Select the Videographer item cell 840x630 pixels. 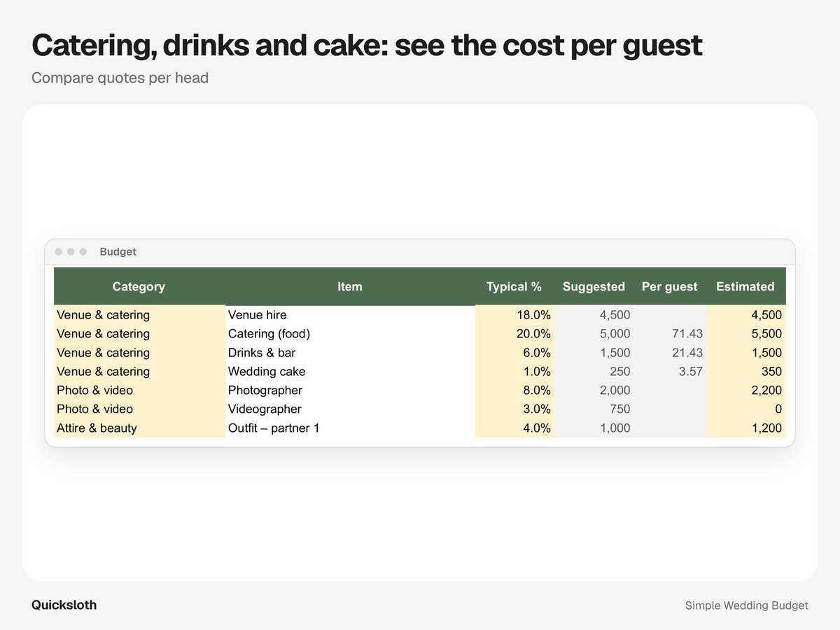pos(350,409)
